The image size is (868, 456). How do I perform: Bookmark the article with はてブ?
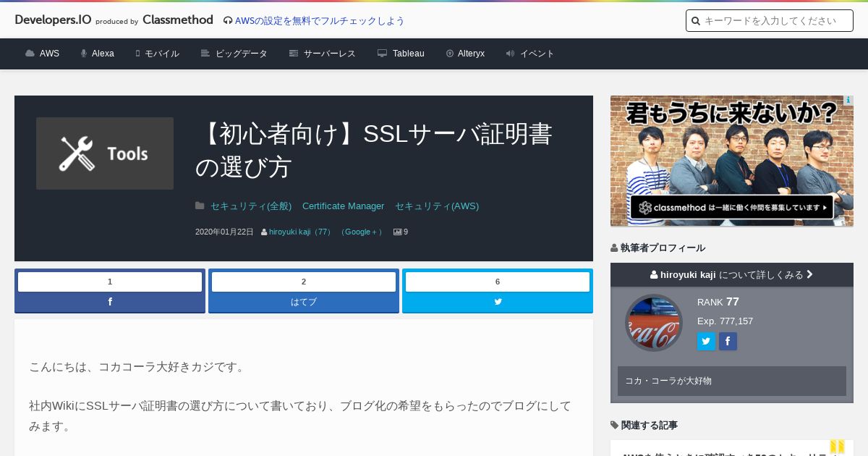click(x=304, y=302)
